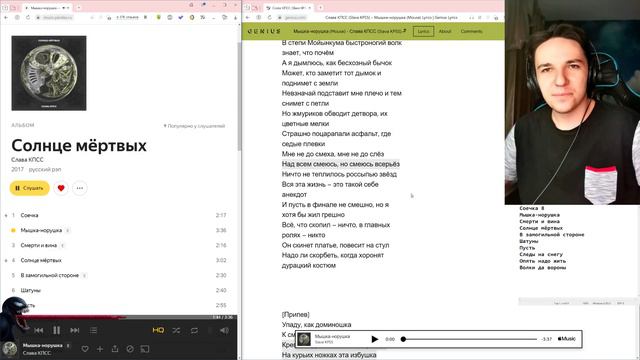The width and height of the screenshot is (640, 360).
Task: Click the Genius logo
Action: point(264,31)
